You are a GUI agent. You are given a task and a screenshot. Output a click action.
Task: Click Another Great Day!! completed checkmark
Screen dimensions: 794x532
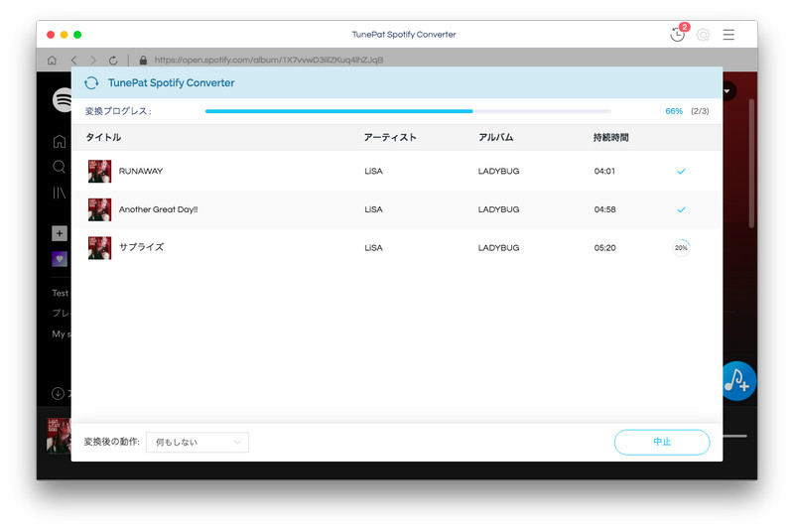(681, 209)
